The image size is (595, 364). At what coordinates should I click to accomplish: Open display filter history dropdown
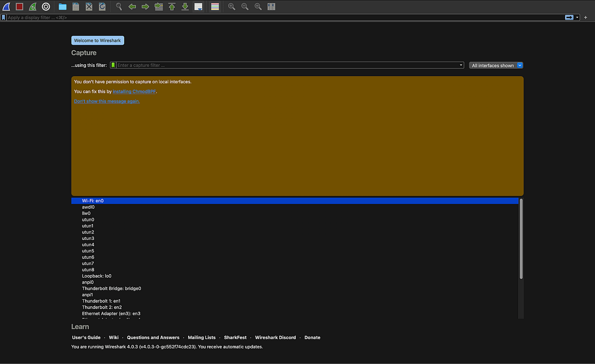[x=577, y=17]
